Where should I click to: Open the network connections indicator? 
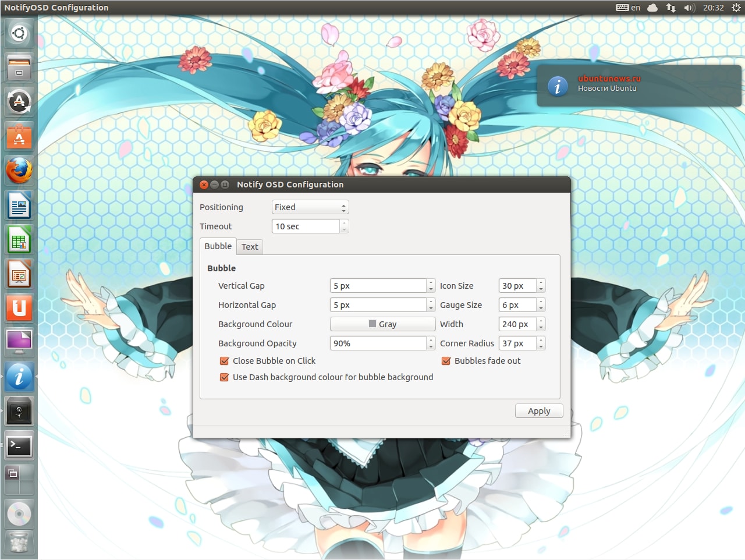[671, 8]
